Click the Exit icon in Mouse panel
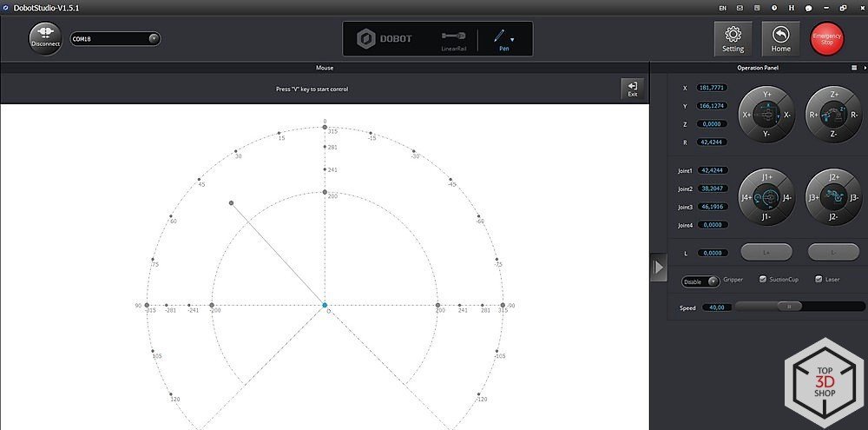The image size is (868, 430). [x=633, y=88]
